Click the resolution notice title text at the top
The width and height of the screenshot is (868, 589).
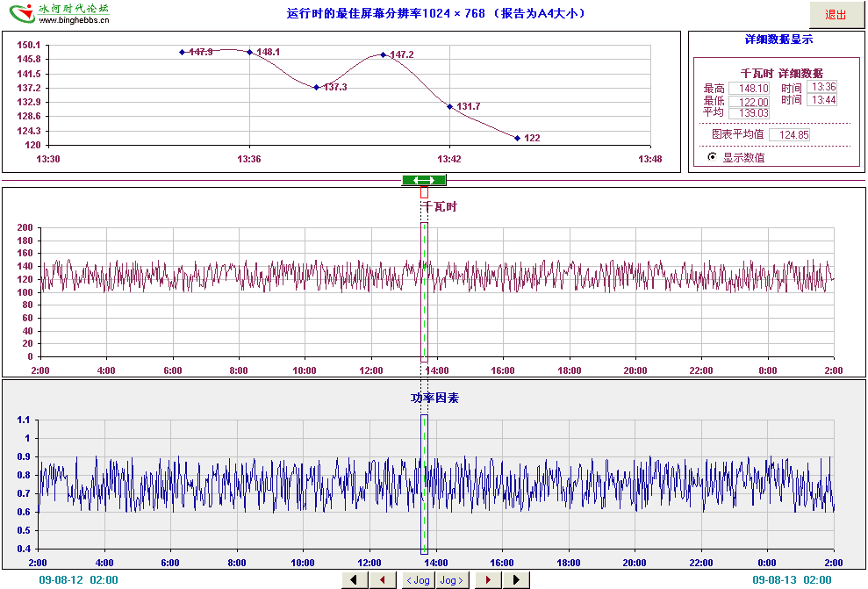coord(434,13)
